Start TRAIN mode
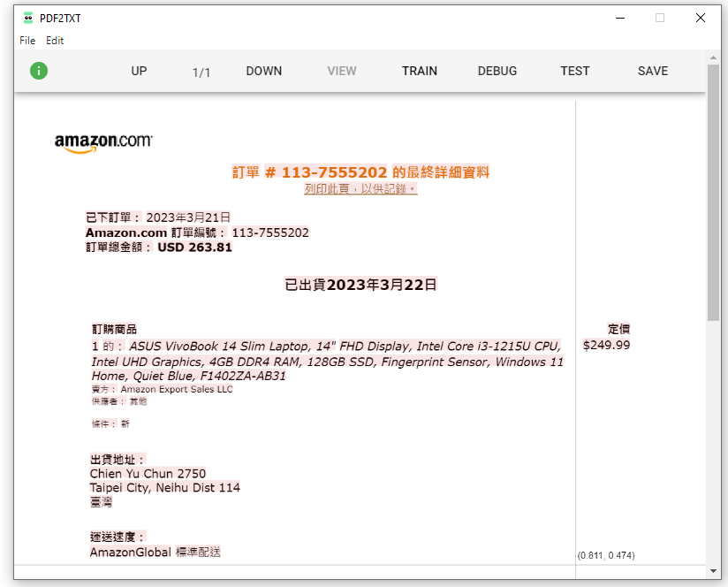728x587 pixels. tap(420, 71)
